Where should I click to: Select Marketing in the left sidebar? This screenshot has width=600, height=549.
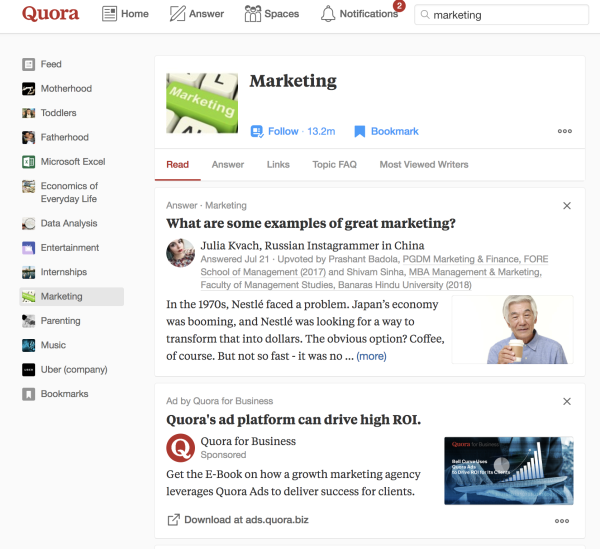click(x=72, y=296)
